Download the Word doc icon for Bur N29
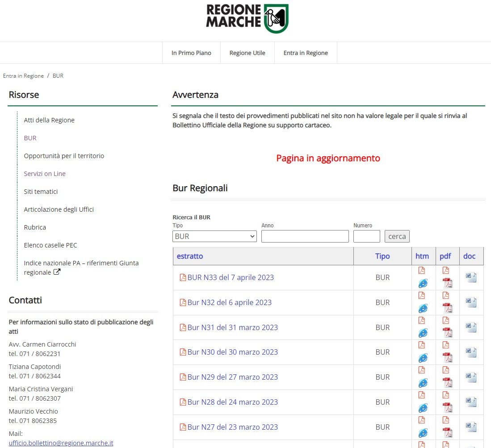491x448 pixels. pyautogui.click(x=471, y=377)
